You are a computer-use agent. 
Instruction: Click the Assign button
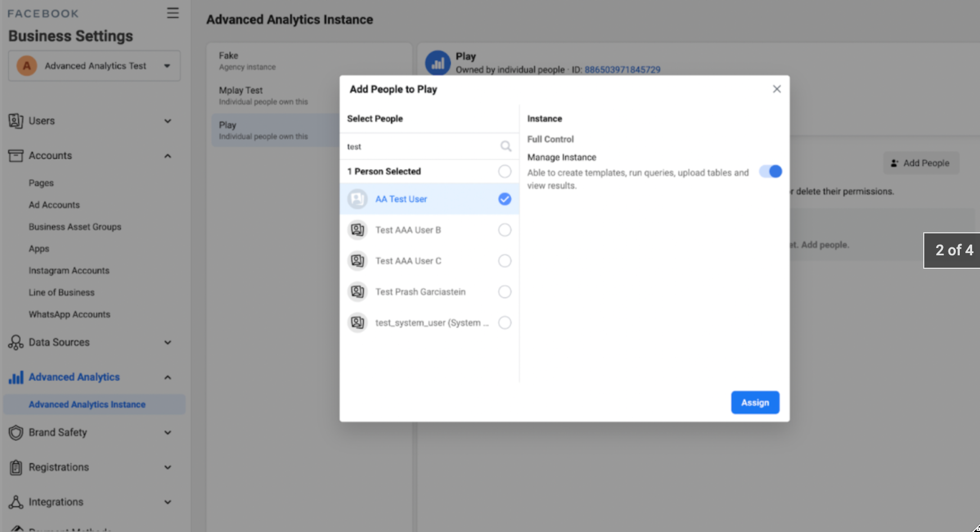[754, 403]
